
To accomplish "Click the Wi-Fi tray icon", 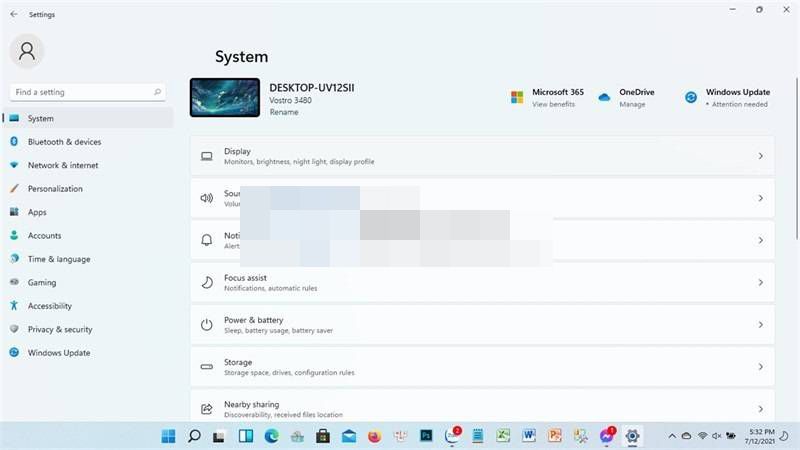I will click(702, 436).
